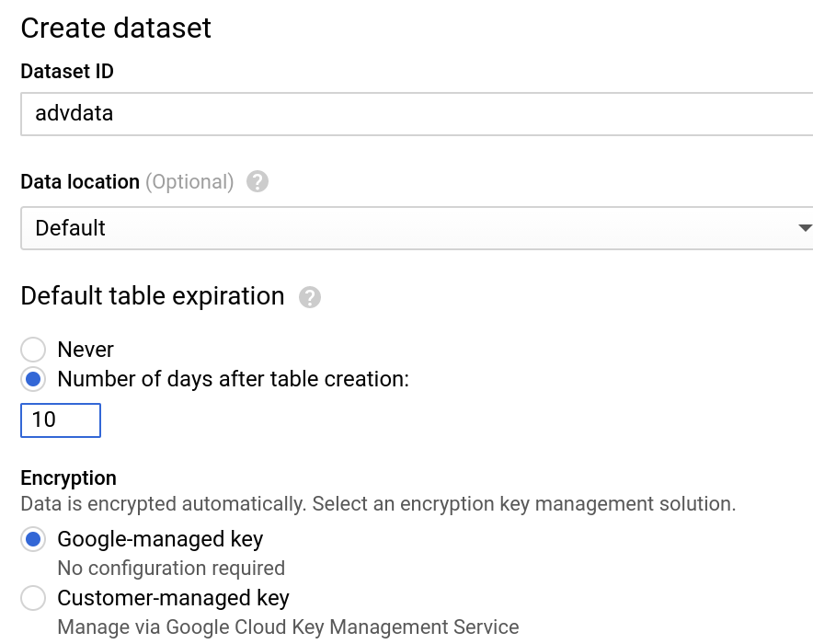The height and width of the screenshot is (644, 813).
Task: Choose Number of days after table creation
Action: tap(33, 379)
